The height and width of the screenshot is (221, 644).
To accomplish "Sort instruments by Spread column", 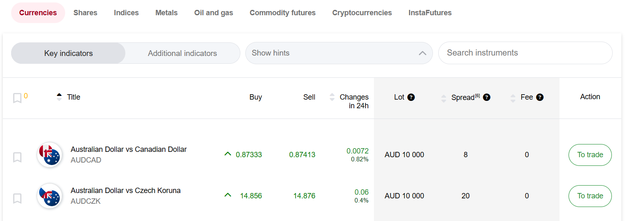I will click(444, 98).
